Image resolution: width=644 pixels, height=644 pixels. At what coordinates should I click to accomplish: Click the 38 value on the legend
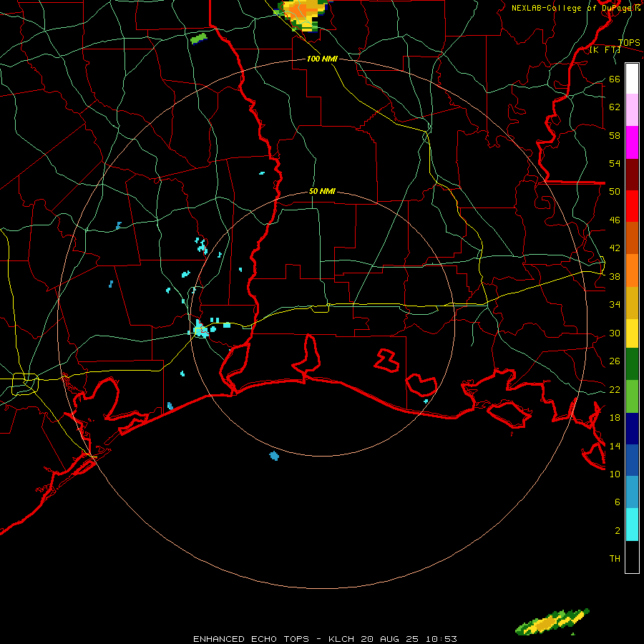(x=615, y=276)
